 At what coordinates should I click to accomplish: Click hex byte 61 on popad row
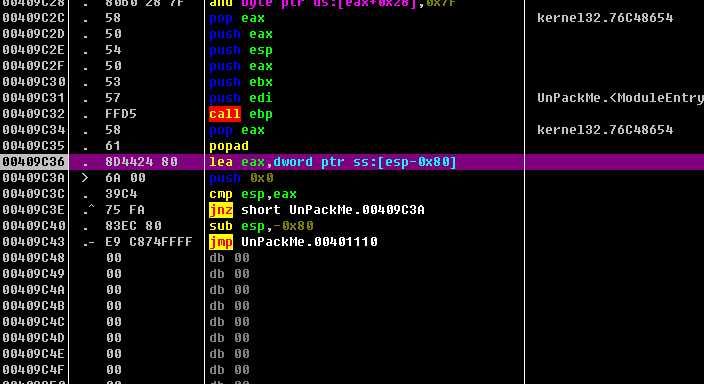[113, 146]
